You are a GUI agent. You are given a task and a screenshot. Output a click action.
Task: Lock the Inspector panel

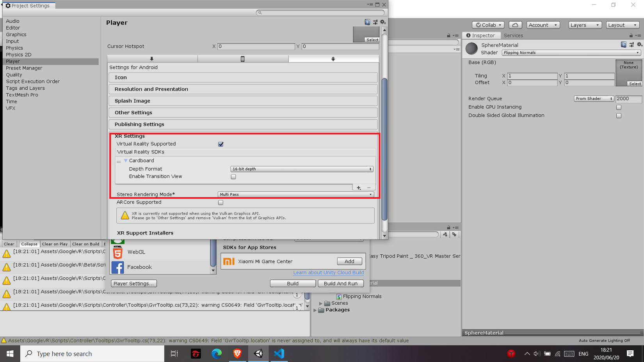coord(631,35)
